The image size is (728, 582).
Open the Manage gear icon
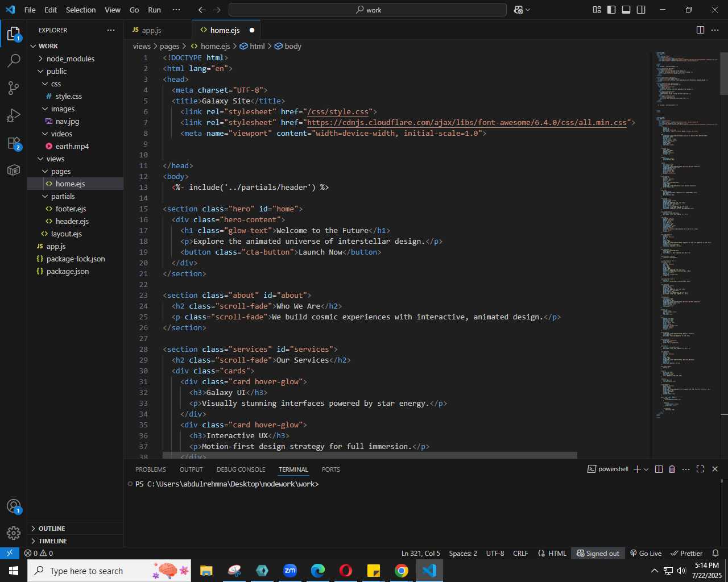tap(14, 533)
